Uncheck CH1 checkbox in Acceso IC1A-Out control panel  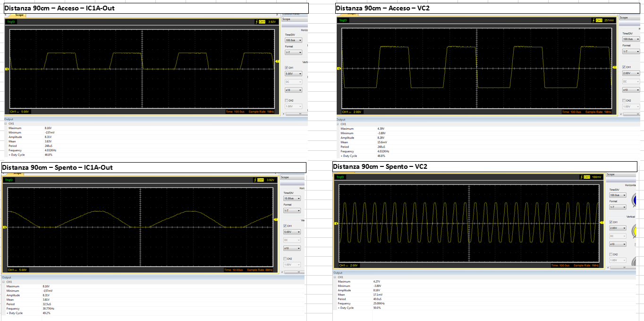[x=286, y=68]
